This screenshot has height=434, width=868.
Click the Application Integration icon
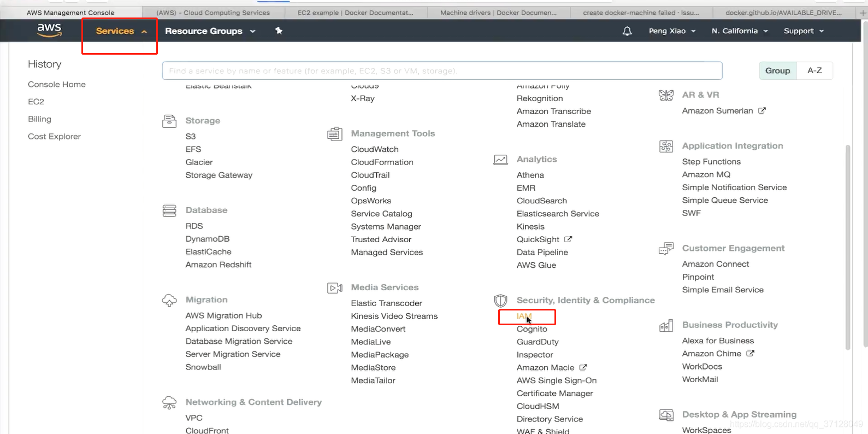tap(666, 146)
